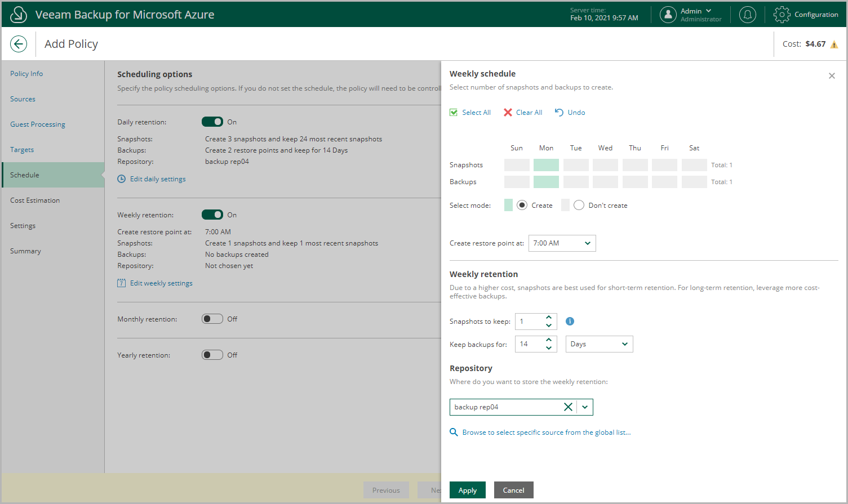Click the Undo arrow icon

[x=559, y=113]
